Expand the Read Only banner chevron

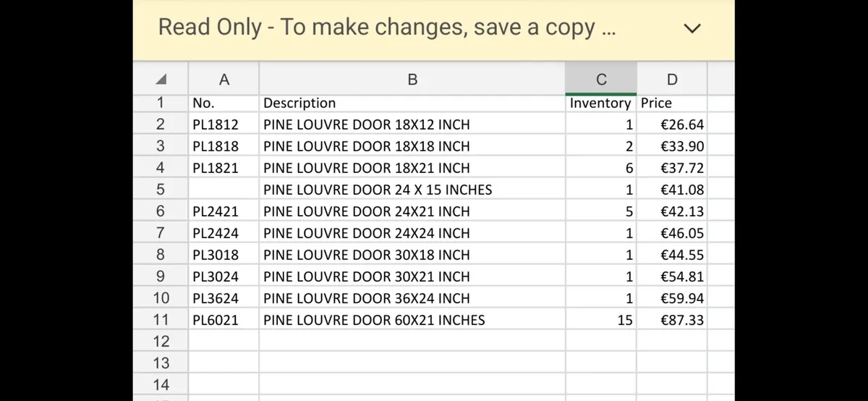click(x=692, y=28)
